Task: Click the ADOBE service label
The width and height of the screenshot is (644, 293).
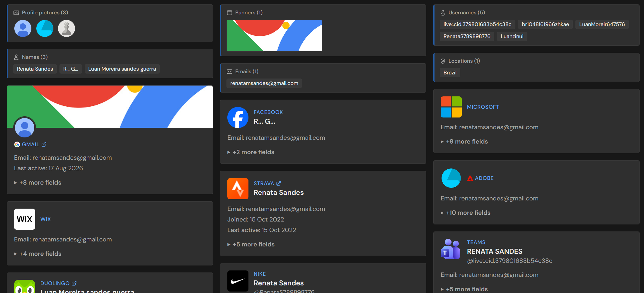Action: (x=484, y=178)
